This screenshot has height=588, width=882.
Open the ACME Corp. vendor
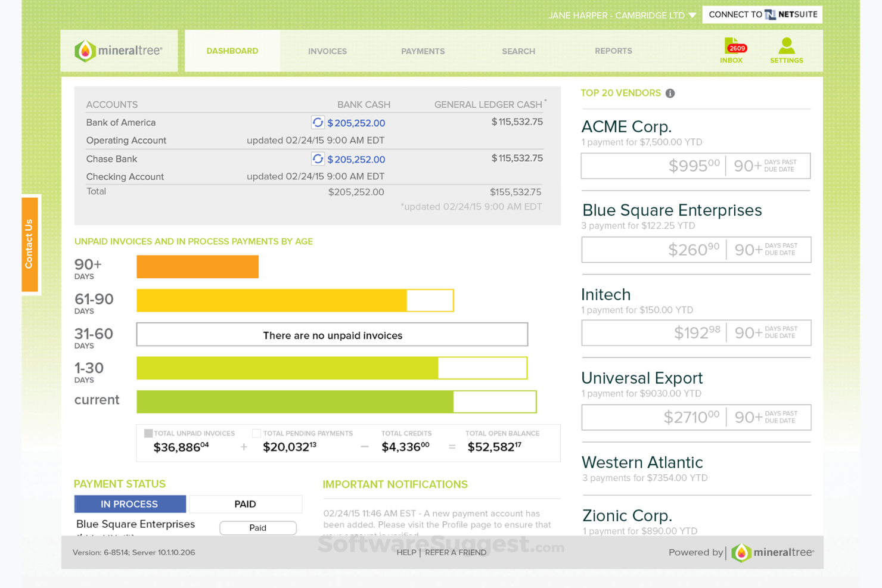pos(626,126)
